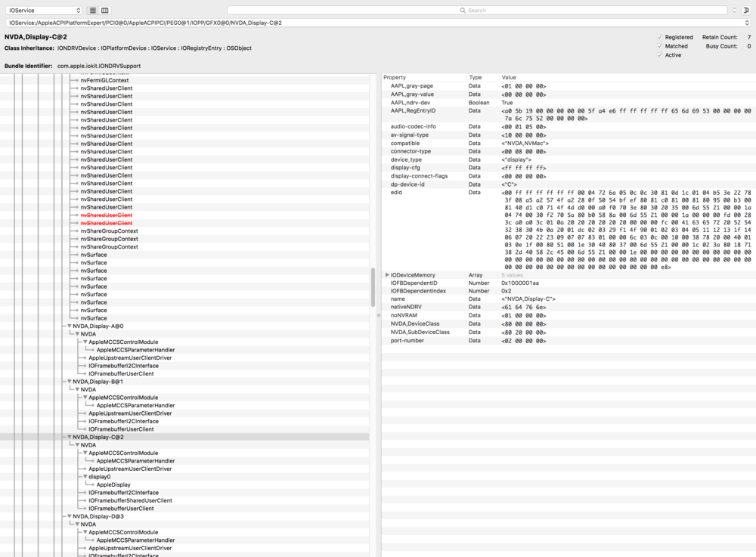Select the connector-type property row

pos(569,151)
